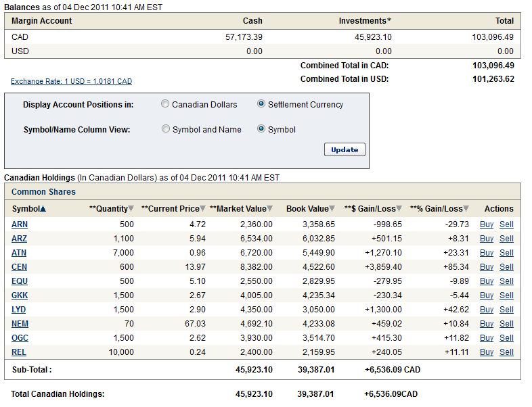The height and width of the screenshot is (407, 532).
Task: Open the ARN symbol link
Action: tap(20, 224)
